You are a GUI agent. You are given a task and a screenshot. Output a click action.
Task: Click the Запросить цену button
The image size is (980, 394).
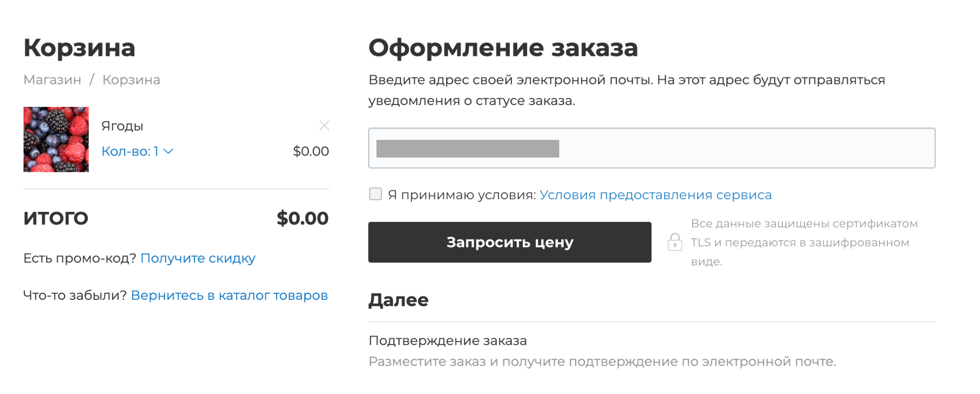click(x=509, y=242)
